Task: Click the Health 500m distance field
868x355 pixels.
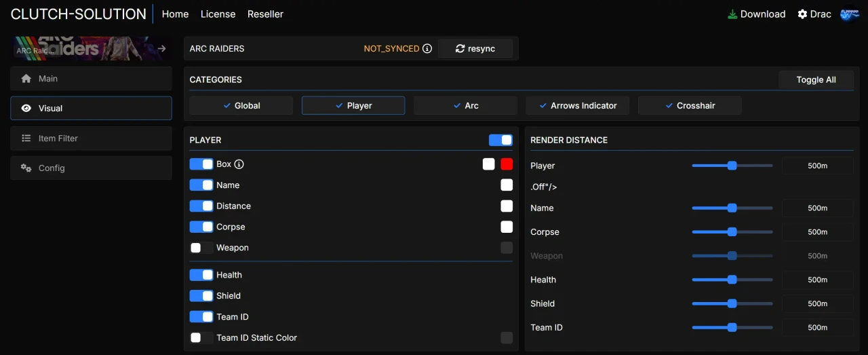Action: pyautogui.click(x=818, y=280)
